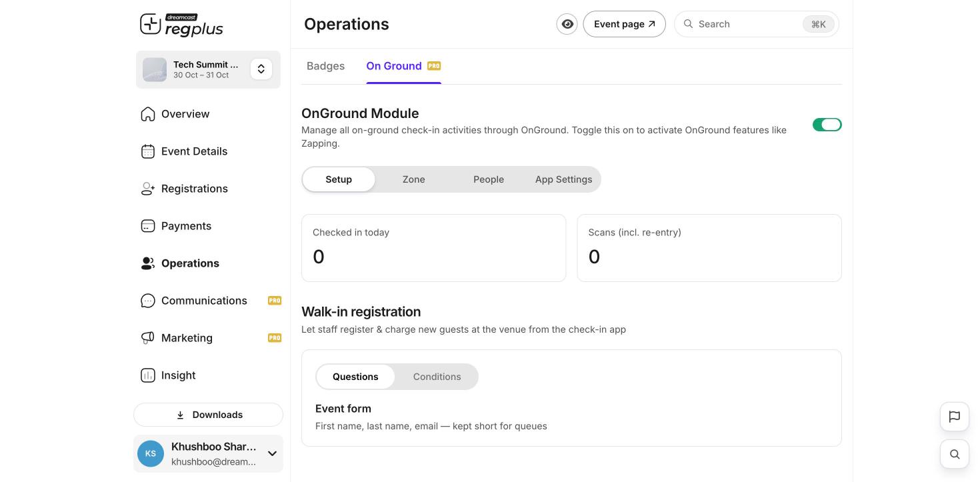Click the OnGround Module heading
Image resolution: width=980 pixels, height=482 pixels.
click(360, 113)
